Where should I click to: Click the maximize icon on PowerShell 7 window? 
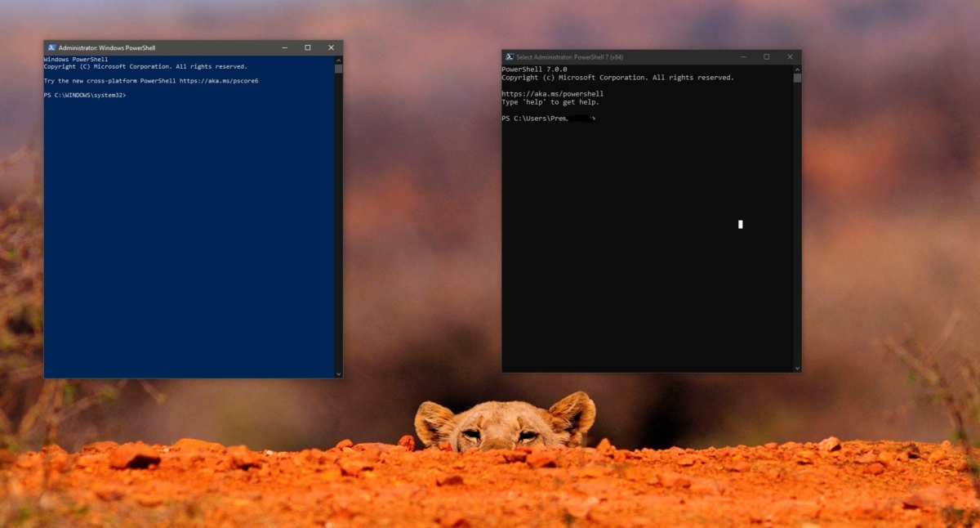pos(766,56)
